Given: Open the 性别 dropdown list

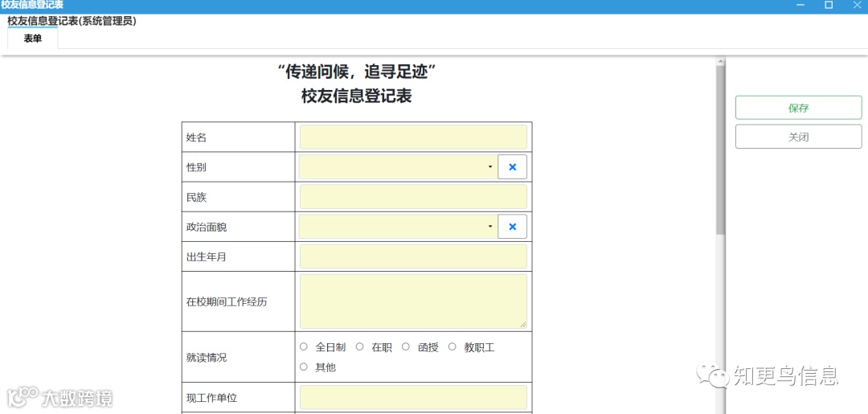Looking at the screenshot, I should click(398, 166).
